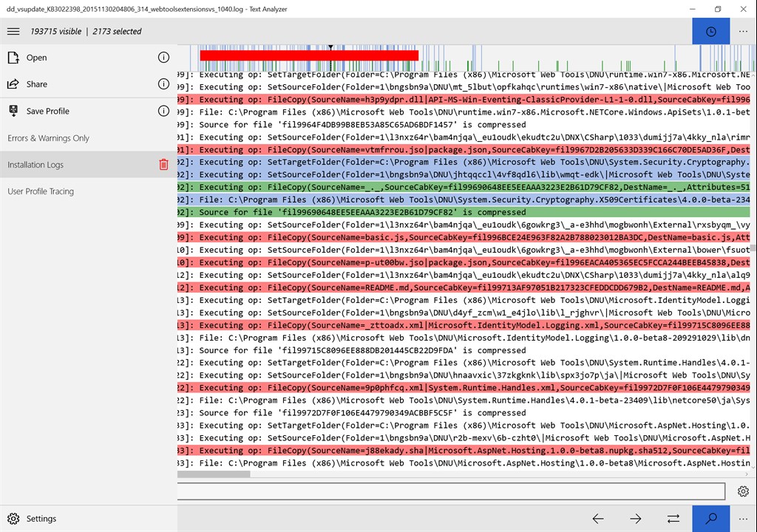Screen dimensions: 757x532
Task: Select blue File line X509Certificates 4.0.0-beta
Action: coord(464,199)
